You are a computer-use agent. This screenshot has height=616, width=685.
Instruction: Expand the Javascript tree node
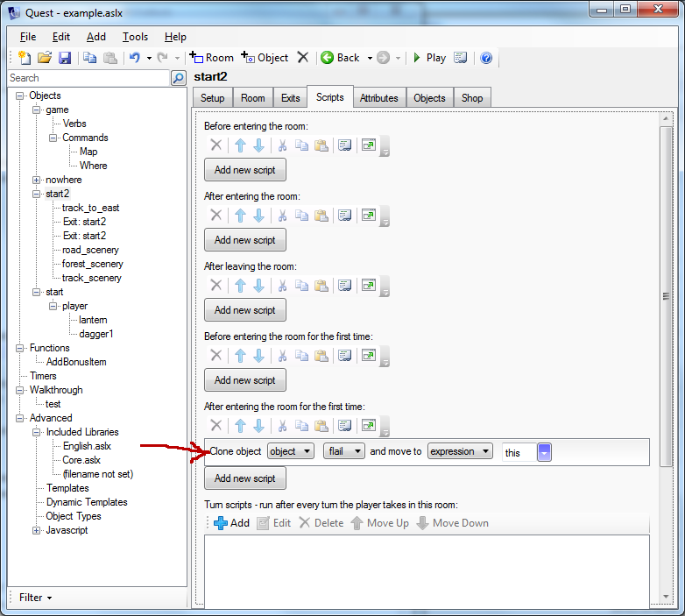coord(37,530)
